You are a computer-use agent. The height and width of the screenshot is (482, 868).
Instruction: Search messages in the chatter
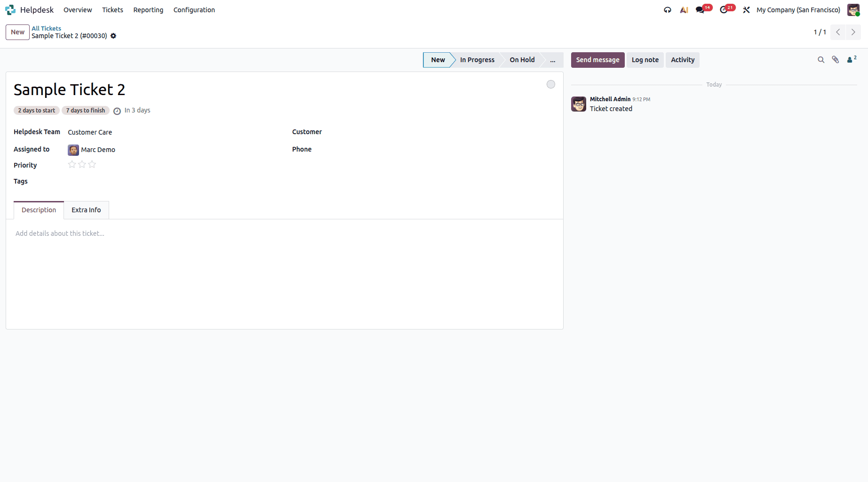coord(821,60)
